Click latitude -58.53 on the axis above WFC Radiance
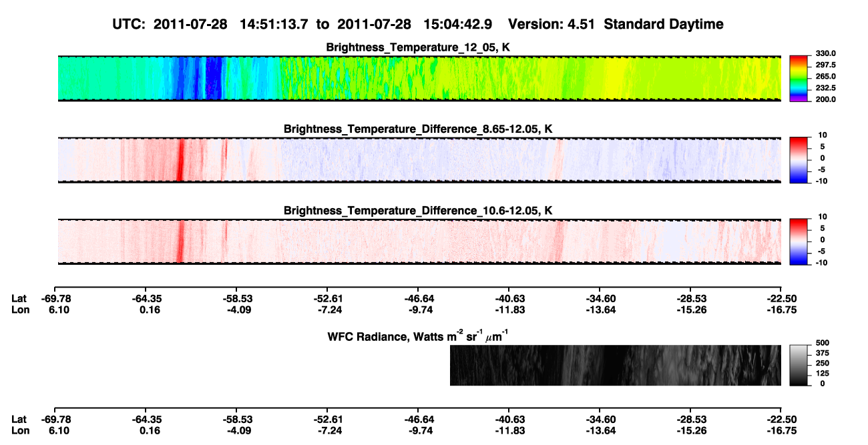868x445 pixels. click(x=236, y=299)
